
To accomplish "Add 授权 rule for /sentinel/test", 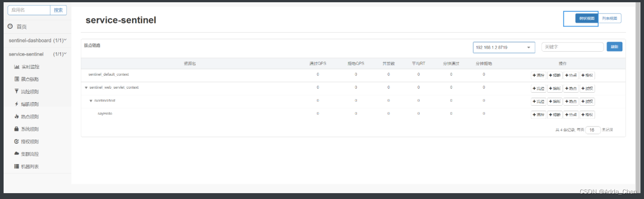I will click(587, 102).
